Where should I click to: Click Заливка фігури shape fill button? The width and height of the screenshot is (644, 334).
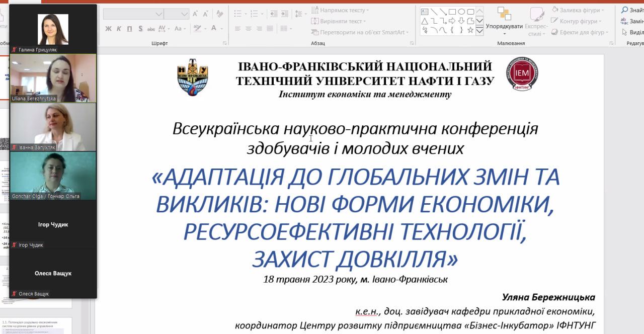point(577,10)
